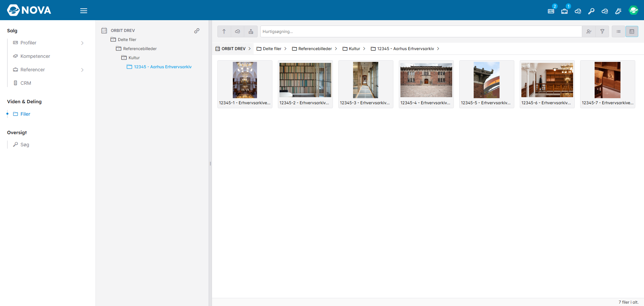Click the cloud sync toolbar button
The height and width of the screenshot is (306, 644).
(238, 32)
